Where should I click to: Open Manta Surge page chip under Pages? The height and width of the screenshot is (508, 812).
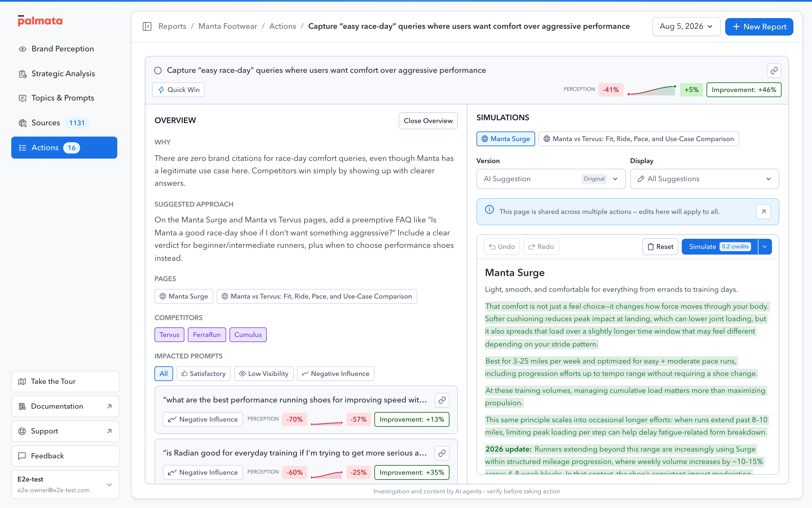coord(184,296)
